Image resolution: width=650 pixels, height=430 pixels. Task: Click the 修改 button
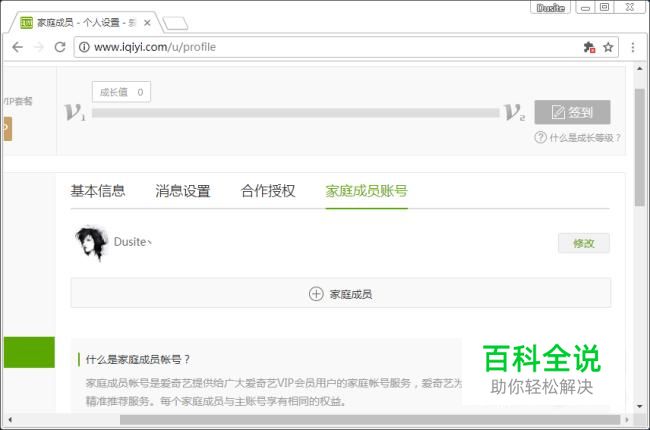(x=584, y=243)
